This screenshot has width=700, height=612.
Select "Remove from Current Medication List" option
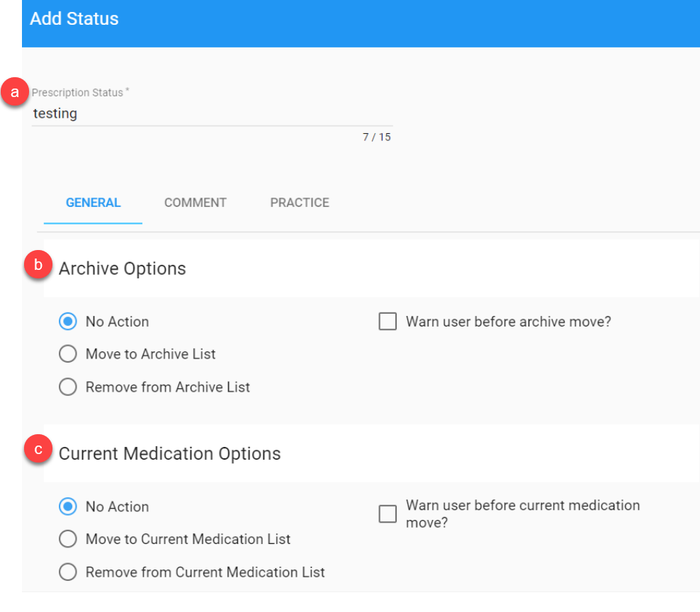coord(68,572)
